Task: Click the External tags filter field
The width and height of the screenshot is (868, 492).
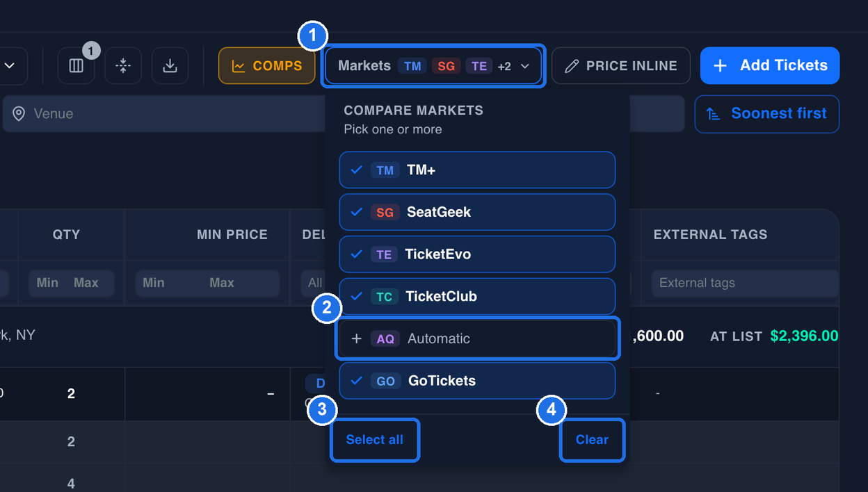Action: 745,283
